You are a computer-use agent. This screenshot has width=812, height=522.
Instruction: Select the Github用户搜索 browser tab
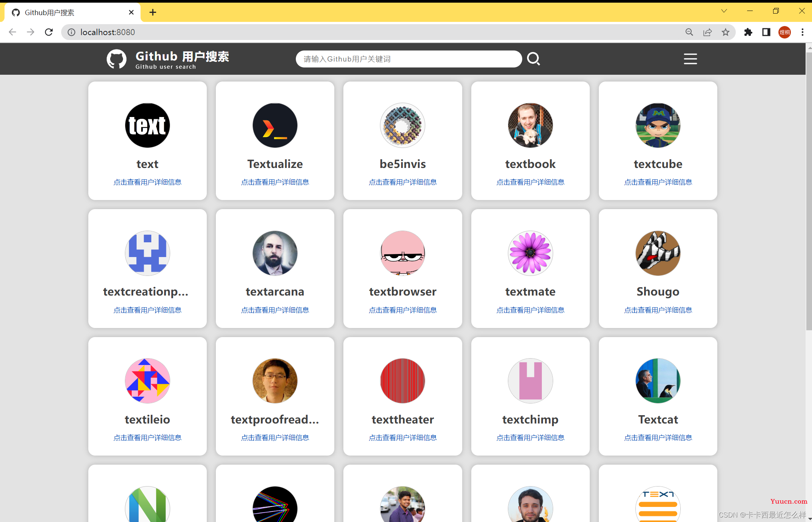click(72, 12)
